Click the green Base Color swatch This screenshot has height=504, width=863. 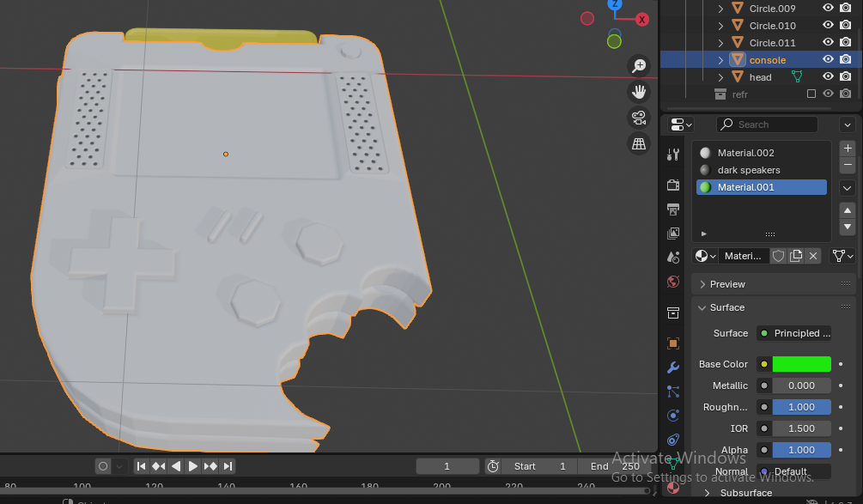(801, 364)
